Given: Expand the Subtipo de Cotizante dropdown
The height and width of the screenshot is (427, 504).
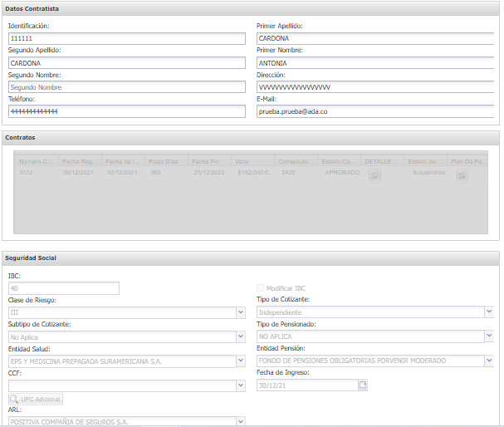Looking at the screenshot, I should pyautogui.click(x=241, y=337).
